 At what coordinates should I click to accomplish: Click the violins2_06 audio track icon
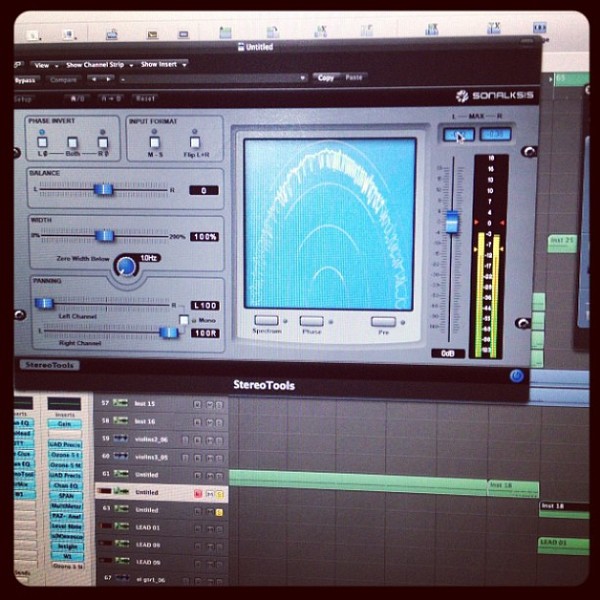121,439
